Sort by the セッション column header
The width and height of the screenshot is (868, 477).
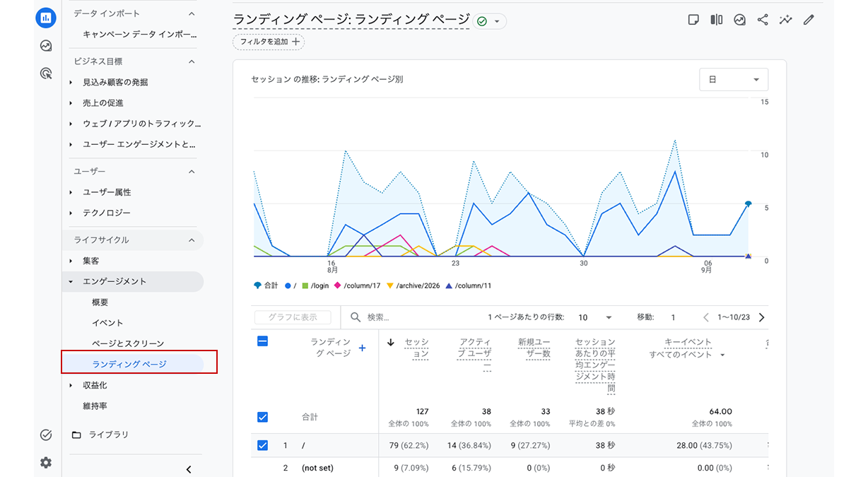(x=416, y=348)
